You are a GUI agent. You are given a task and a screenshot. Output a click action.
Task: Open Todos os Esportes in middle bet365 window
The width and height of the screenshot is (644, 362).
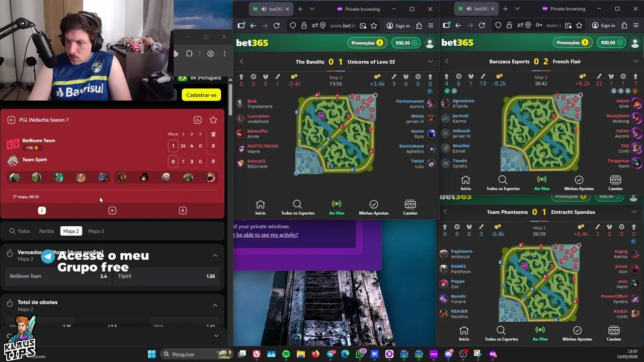(x=297, y=207)
